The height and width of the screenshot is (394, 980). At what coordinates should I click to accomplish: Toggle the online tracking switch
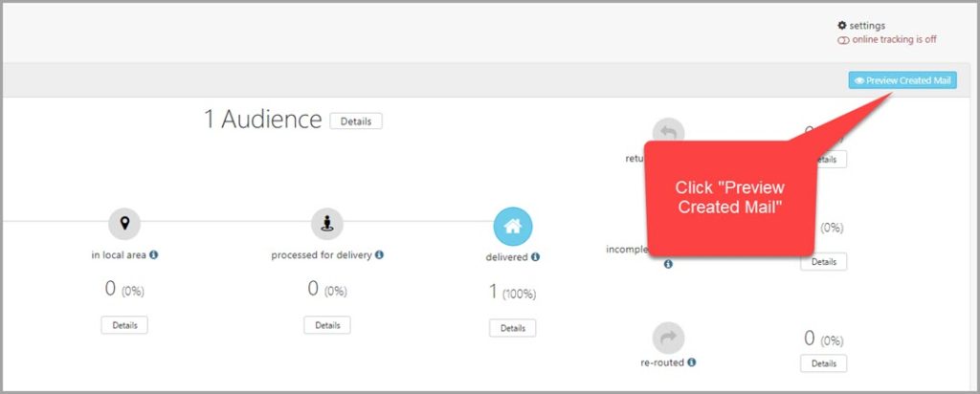(844, 40)
